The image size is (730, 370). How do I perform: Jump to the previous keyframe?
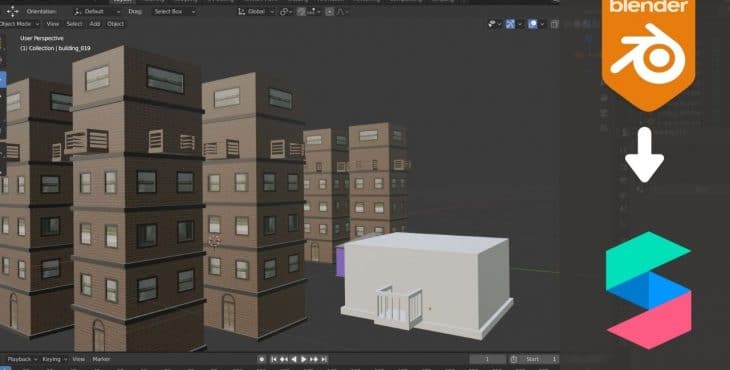(x=284, y=359)
